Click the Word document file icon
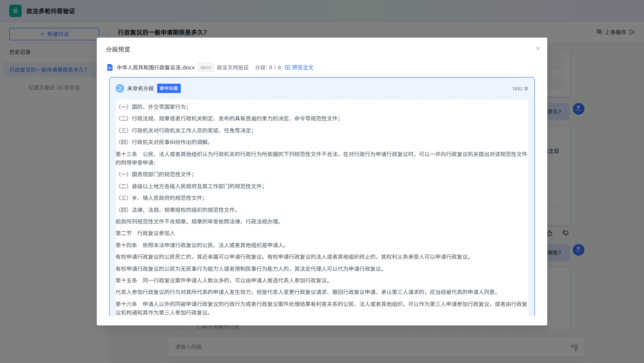 pyautogui.click(x=110, y=67)
